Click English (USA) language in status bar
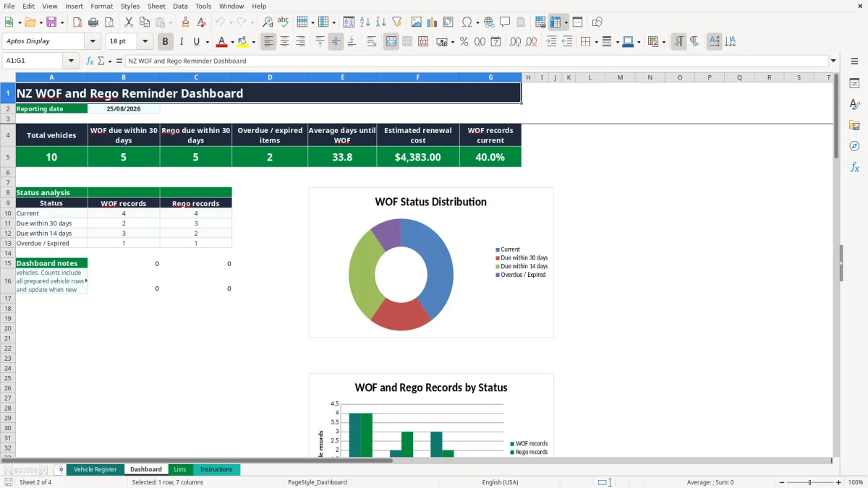 point(501,482)
